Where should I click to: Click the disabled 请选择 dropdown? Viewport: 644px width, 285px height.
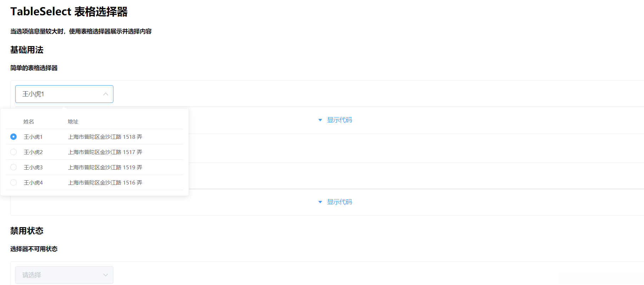tap(60, 275)
